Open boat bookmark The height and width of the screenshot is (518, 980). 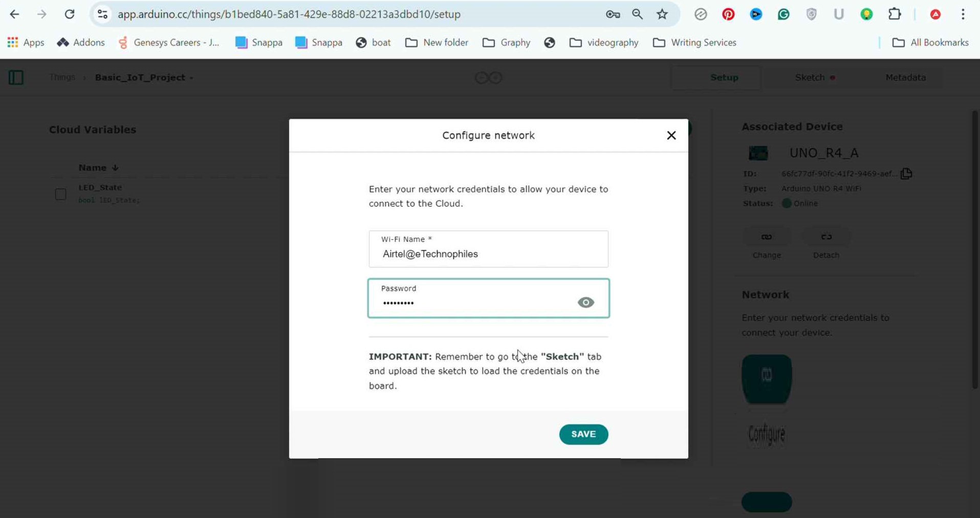point(374,42)
